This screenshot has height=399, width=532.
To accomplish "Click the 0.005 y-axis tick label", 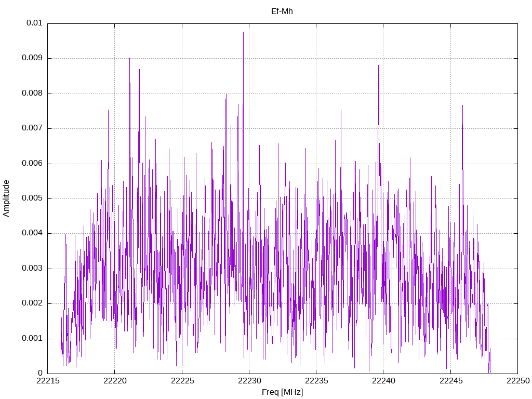I will (x=32, y=198).
